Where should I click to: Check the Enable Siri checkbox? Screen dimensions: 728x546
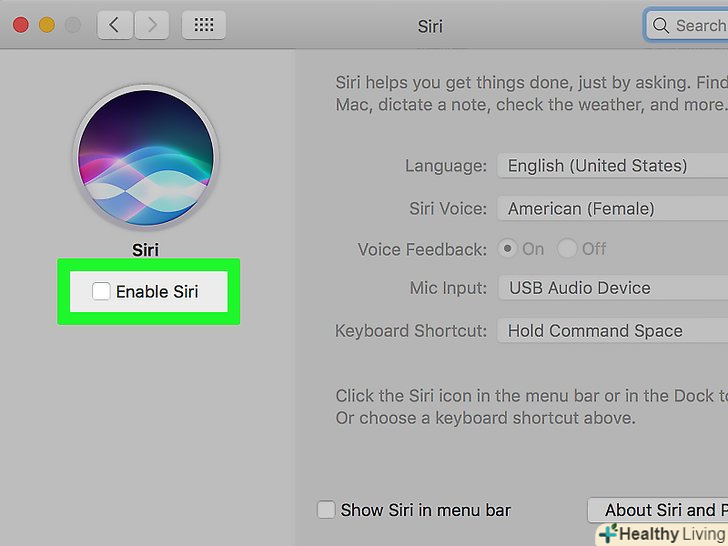[101, 291]
